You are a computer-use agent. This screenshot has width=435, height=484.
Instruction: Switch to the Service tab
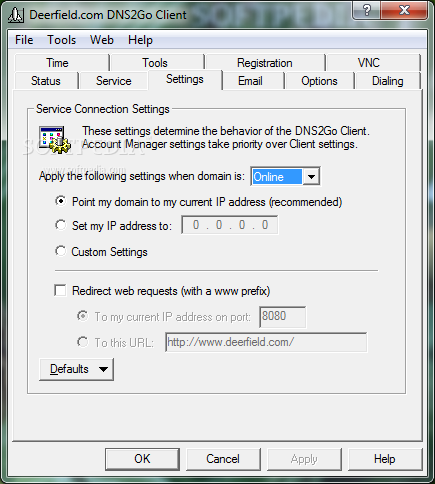pyautogui.click(x=114, y=81)
